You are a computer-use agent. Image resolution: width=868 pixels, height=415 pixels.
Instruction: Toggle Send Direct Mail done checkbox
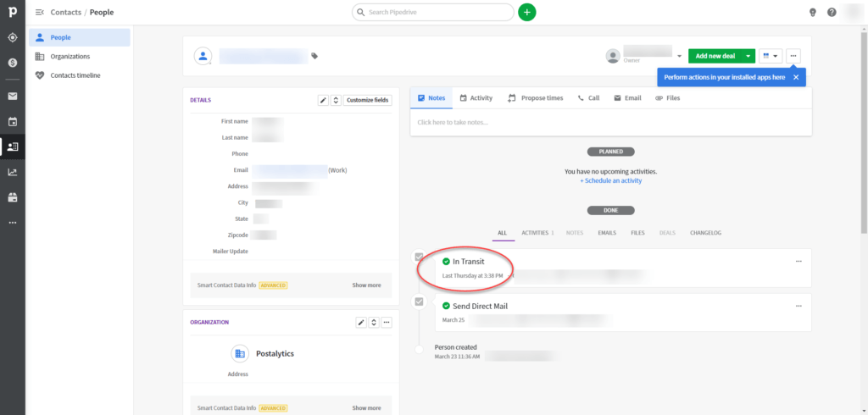[x=419, y=302]
